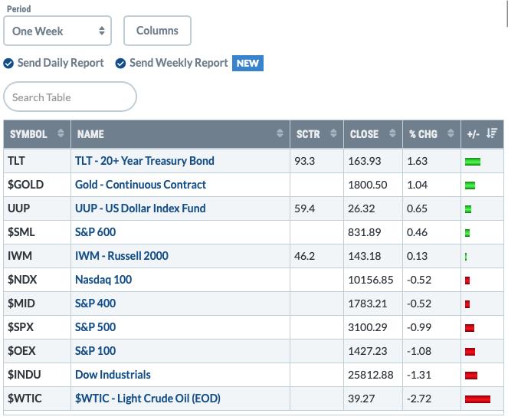This screenshot has width=508, height=420.
Task: Click the +/- column header label
Action: (473, 134)
